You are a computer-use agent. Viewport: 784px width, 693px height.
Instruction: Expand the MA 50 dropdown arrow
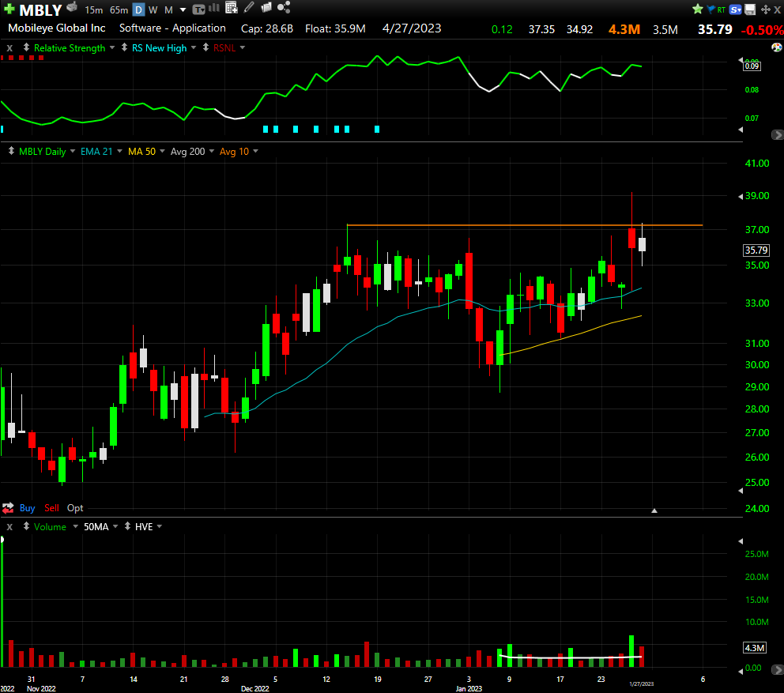162,151
